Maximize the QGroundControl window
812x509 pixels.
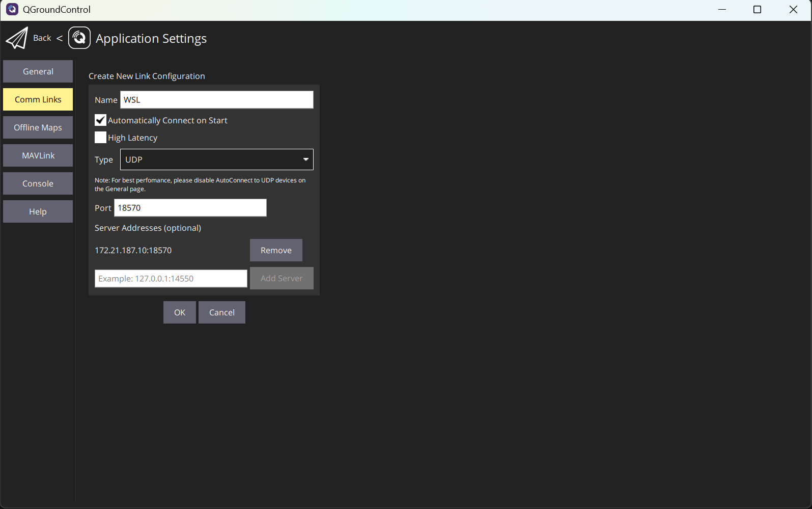coord(758,10)
